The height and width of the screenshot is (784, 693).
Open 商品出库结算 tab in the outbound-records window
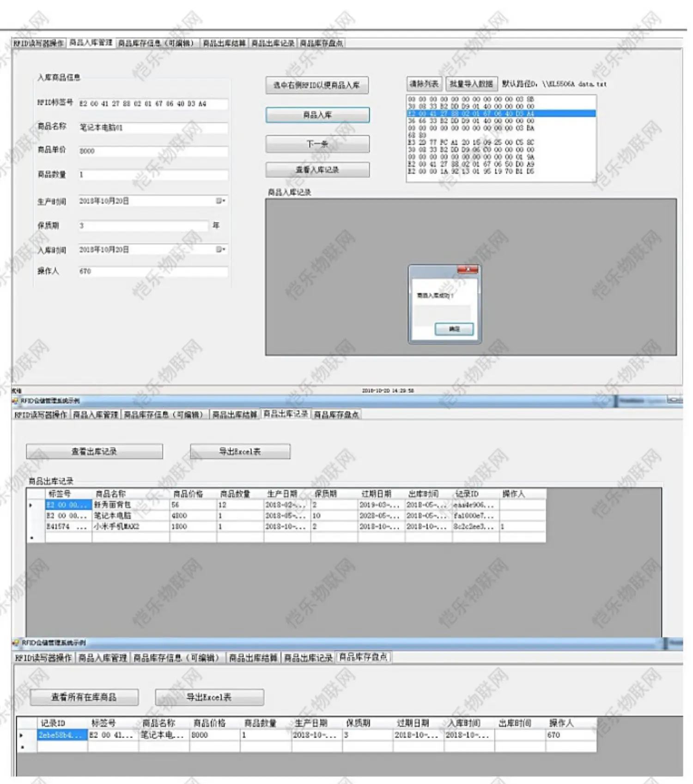click(235, 415)
